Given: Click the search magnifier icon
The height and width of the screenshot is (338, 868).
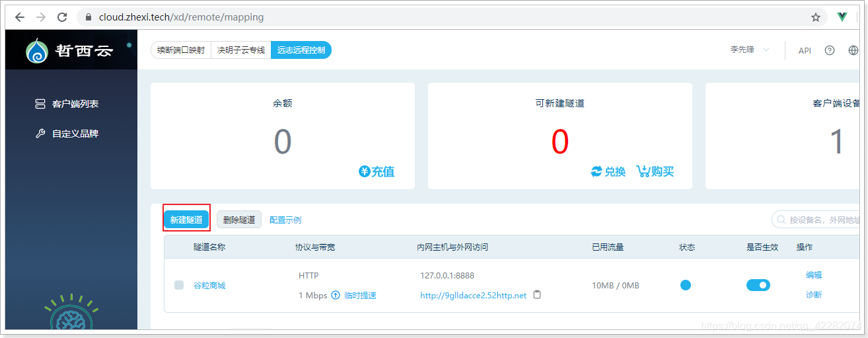Looking at the screenshot, I should click(782, 220).
